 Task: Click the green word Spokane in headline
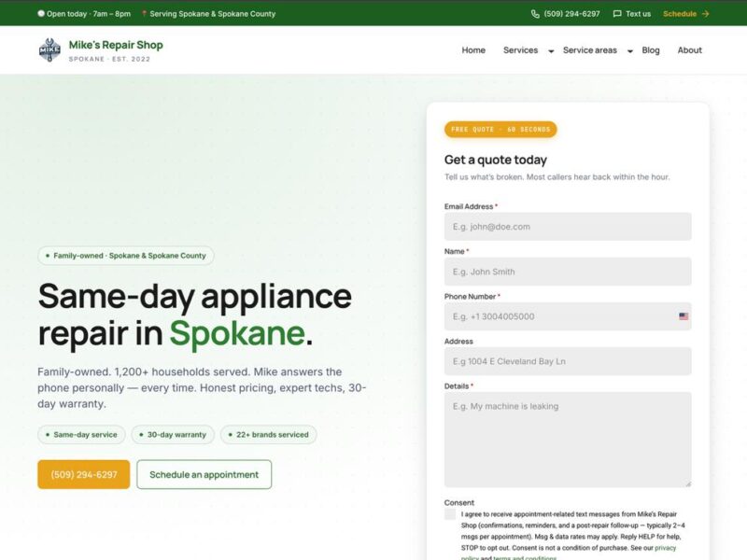point(237,334)
